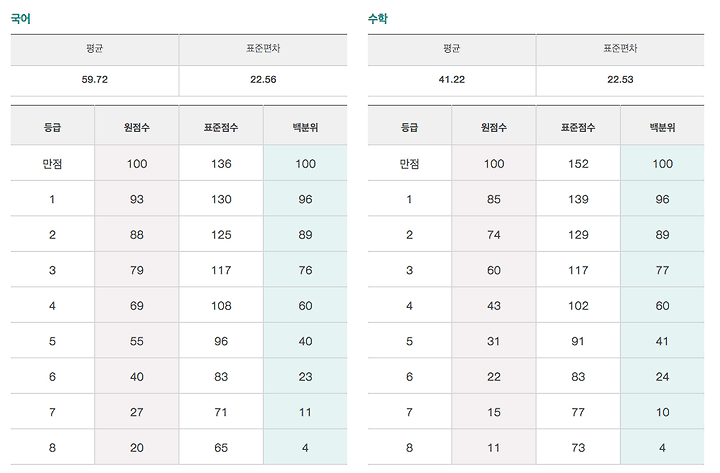
Task: Click 등급 column header in 국어 table
Action: (52, 127)
